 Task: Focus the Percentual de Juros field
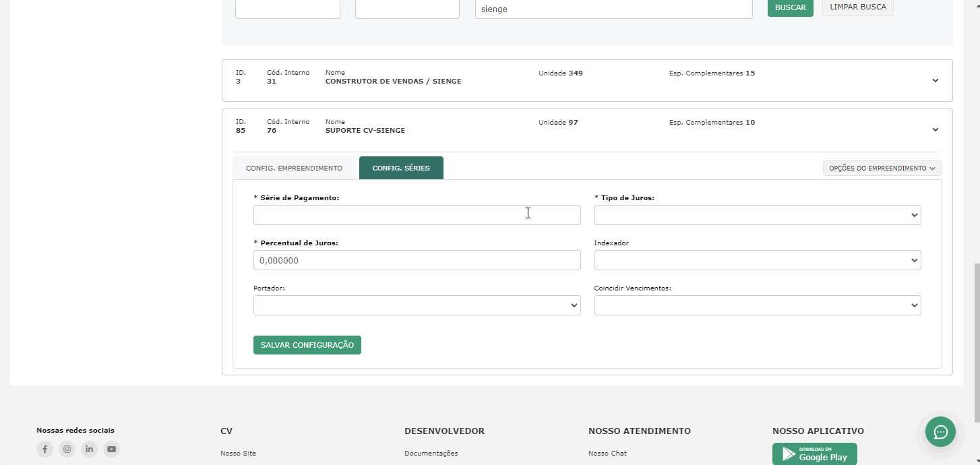tap(417, 260)
